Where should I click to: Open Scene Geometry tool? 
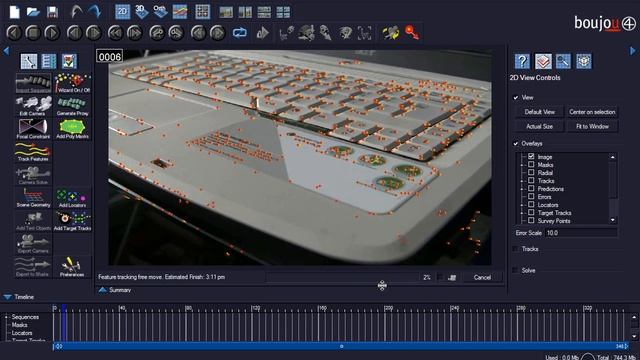click(33, 198)
